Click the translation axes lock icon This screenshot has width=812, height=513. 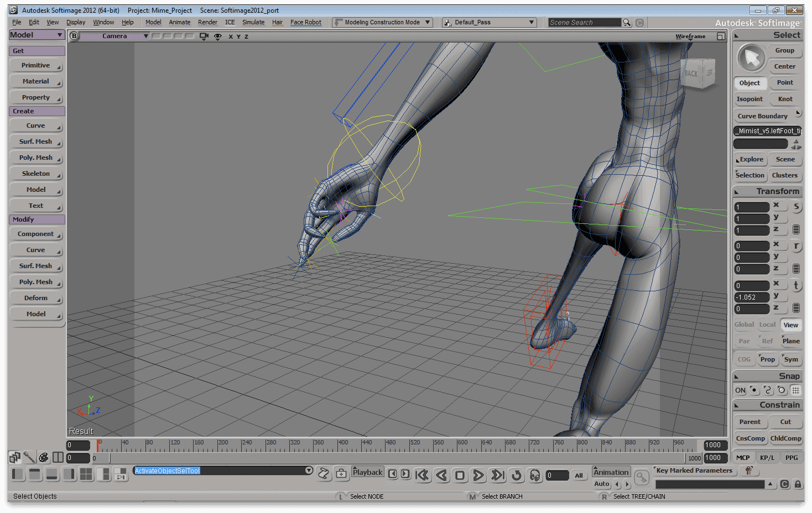(x=796, y=308)
